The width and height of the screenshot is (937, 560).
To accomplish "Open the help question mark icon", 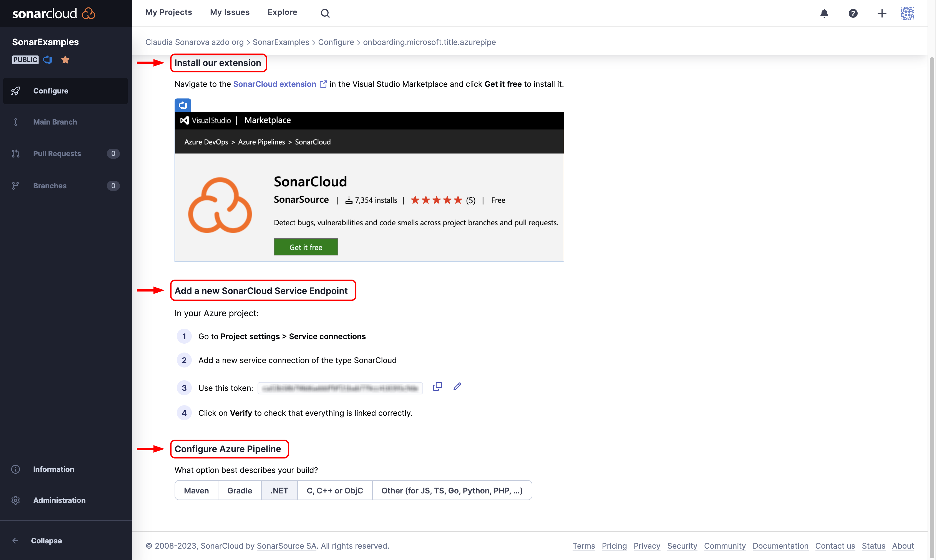I will pyautogui.click(x=853, y=13).
